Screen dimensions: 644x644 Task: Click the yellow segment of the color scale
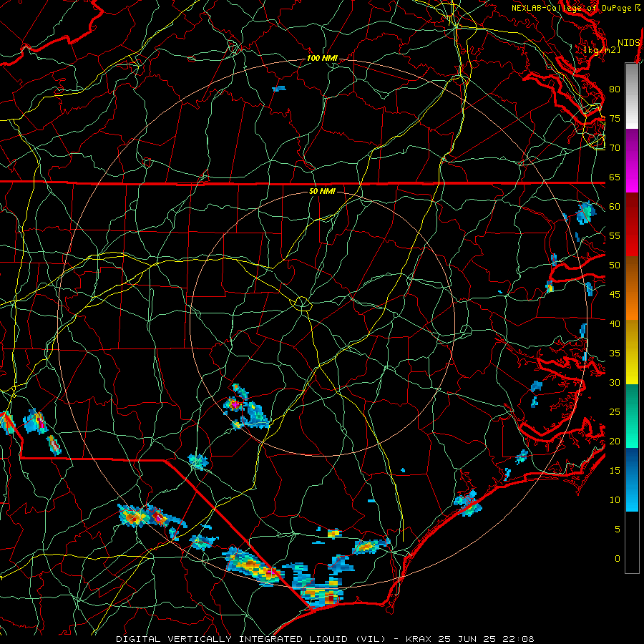click(x=632, y=352)
